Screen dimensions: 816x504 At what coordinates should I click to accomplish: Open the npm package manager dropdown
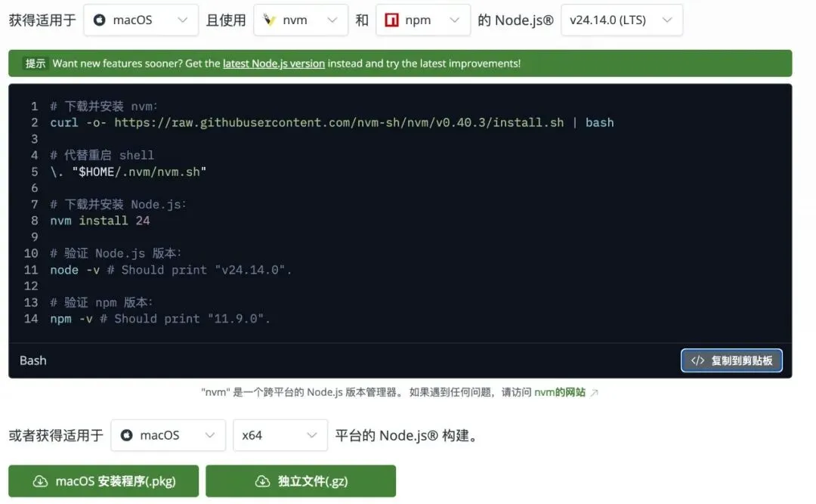tap(422, 20)
